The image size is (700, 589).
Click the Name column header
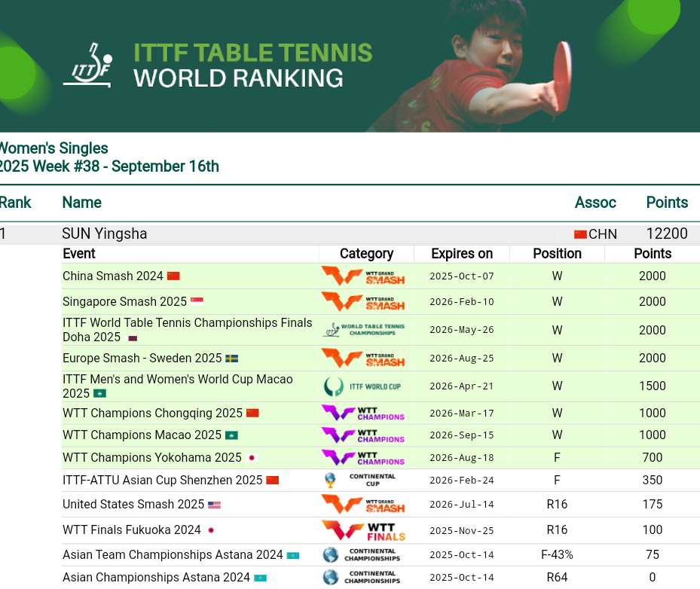(81, 203)
